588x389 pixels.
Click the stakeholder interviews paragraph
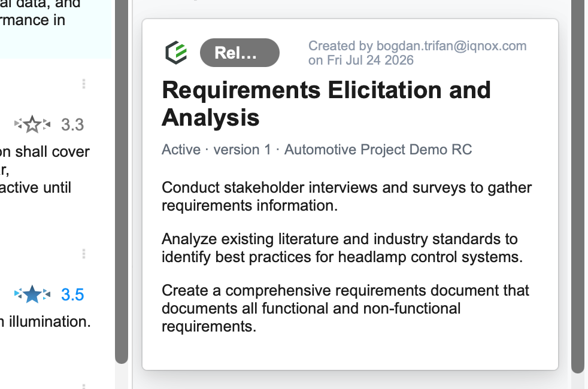click(x=347, y=196)
